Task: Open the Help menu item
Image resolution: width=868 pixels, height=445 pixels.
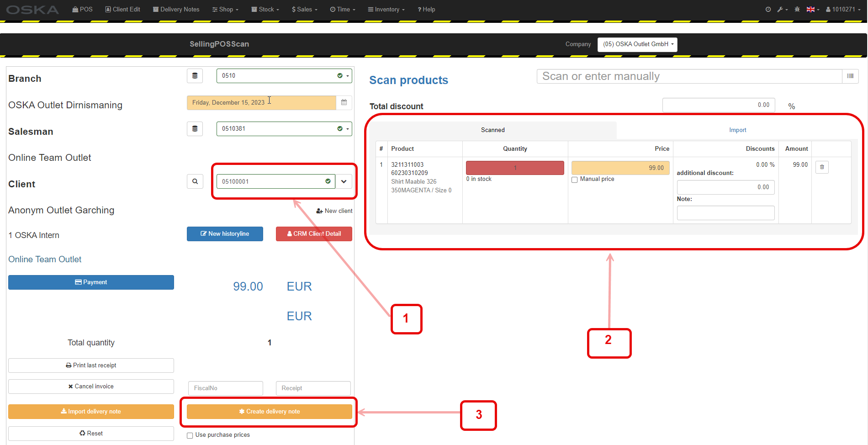Action: pos(426,9)
